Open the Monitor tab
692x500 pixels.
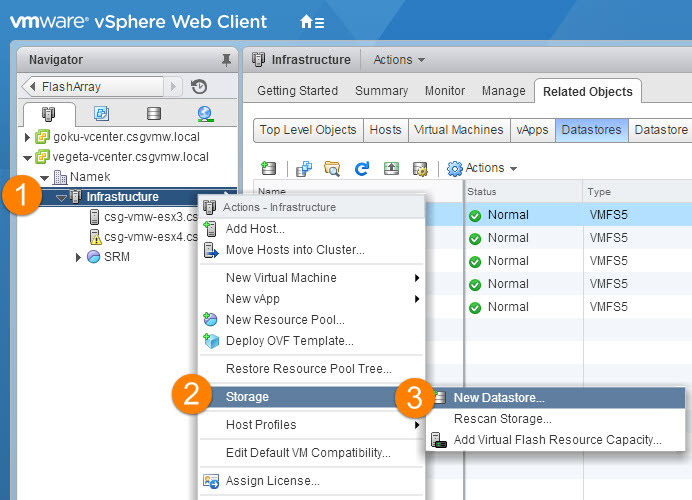coord(445,90)
